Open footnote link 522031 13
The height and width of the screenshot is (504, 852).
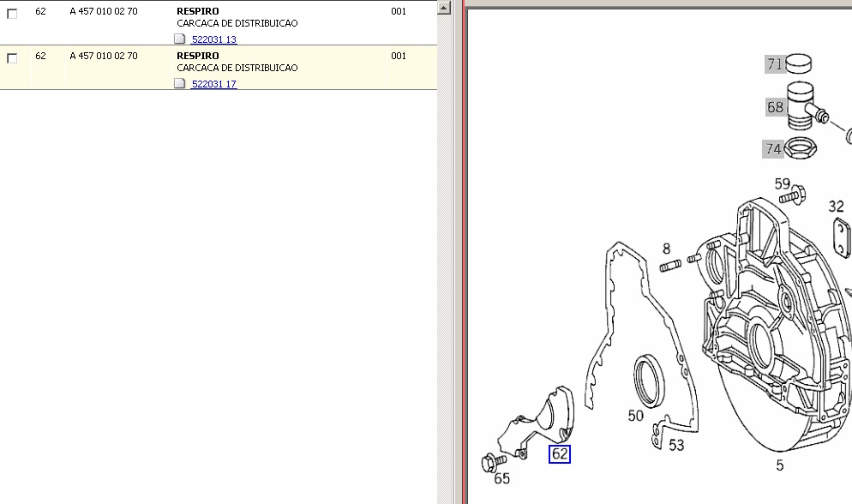click(213, 39)
